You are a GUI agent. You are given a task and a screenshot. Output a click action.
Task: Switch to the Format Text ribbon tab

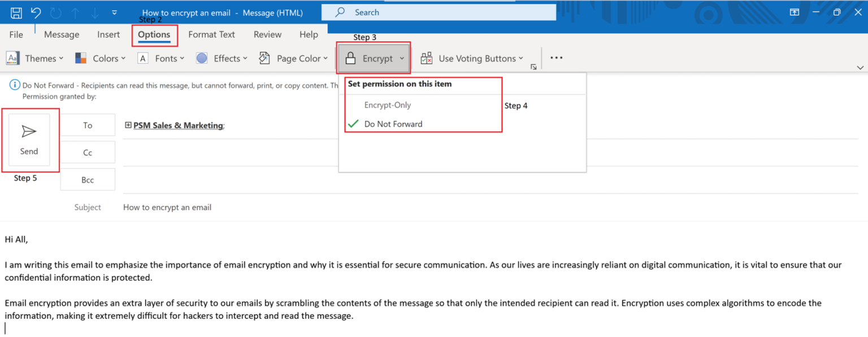click(212, 34)
